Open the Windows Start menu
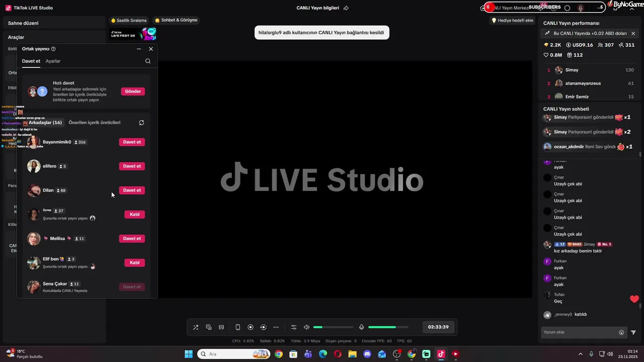This screenshot has width=644, height=362. (x=189, y=354)
